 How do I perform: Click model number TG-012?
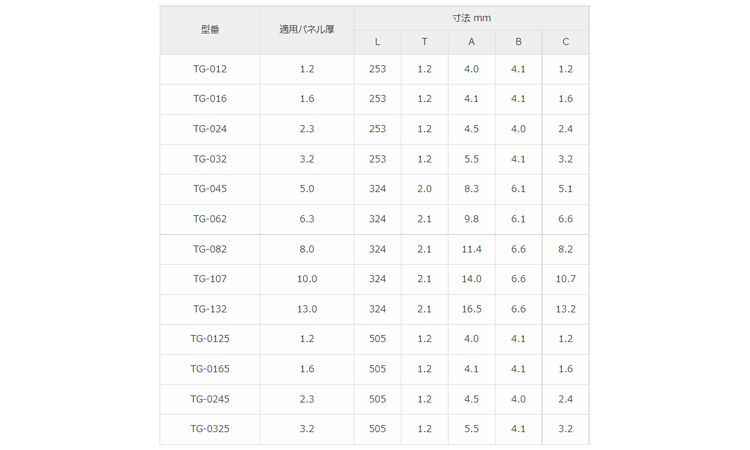click(210, 69)
